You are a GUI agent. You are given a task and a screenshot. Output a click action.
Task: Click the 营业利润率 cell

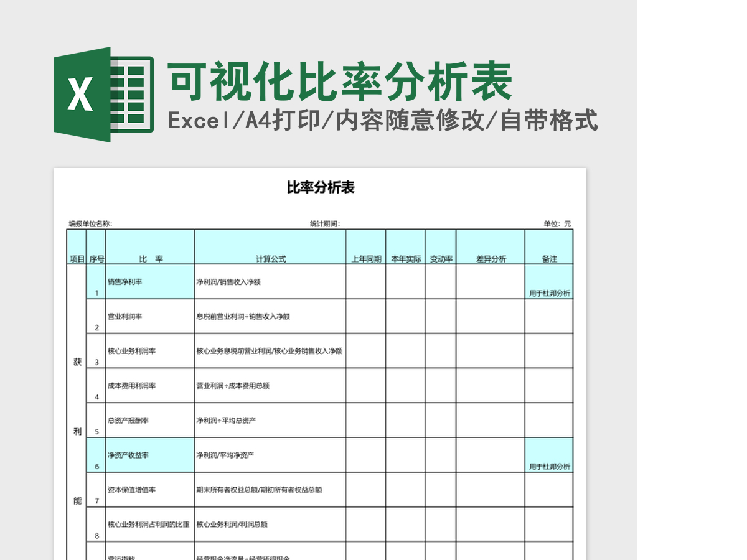point(150,316)
